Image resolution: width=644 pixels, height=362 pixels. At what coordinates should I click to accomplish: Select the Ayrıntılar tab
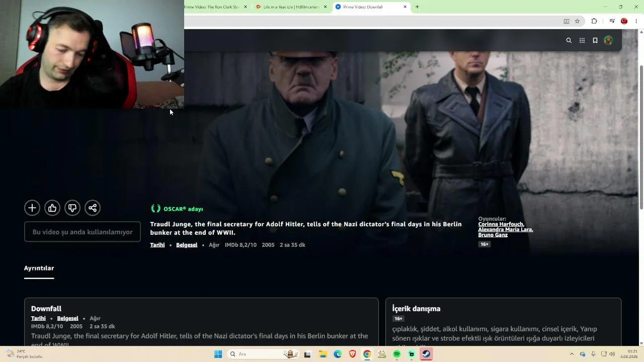click(39, 268)
